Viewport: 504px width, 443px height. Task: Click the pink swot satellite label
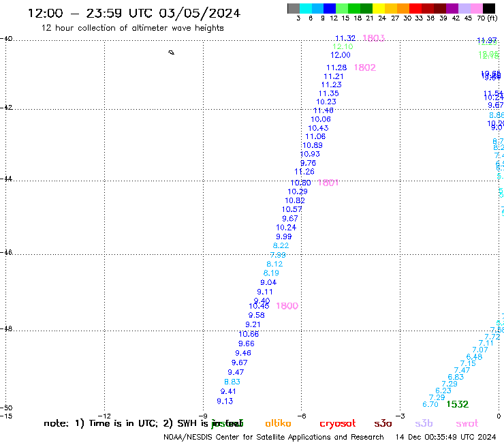tap(467, 423)
